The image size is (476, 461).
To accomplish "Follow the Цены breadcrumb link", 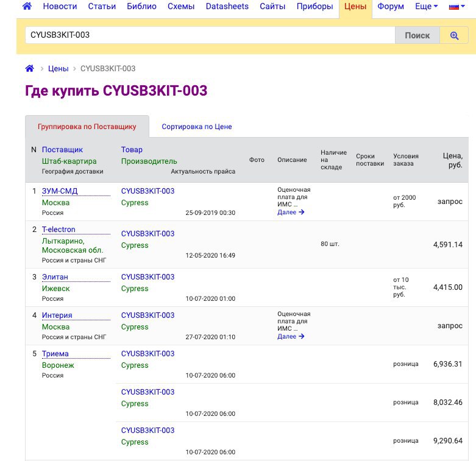I will pyautogui.click(x=59, y=69).
